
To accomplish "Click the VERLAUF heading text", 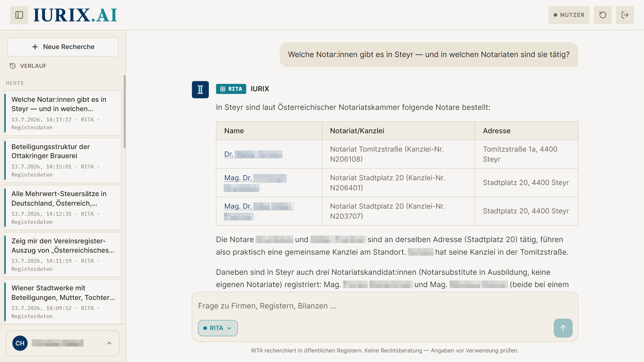I will pyautogui.click(x=33, y=66).
